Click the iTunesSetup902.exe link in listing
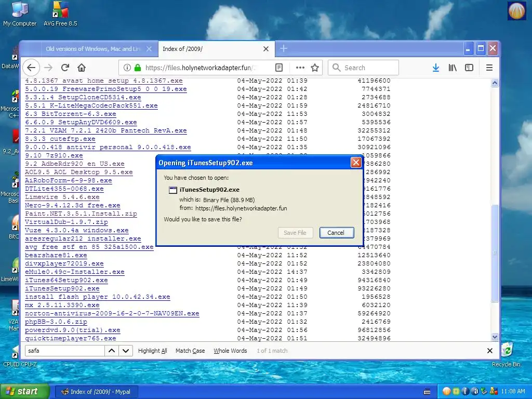Image resolution: width=532 pixels, height=399 pixels. click(x=62, y=288)
